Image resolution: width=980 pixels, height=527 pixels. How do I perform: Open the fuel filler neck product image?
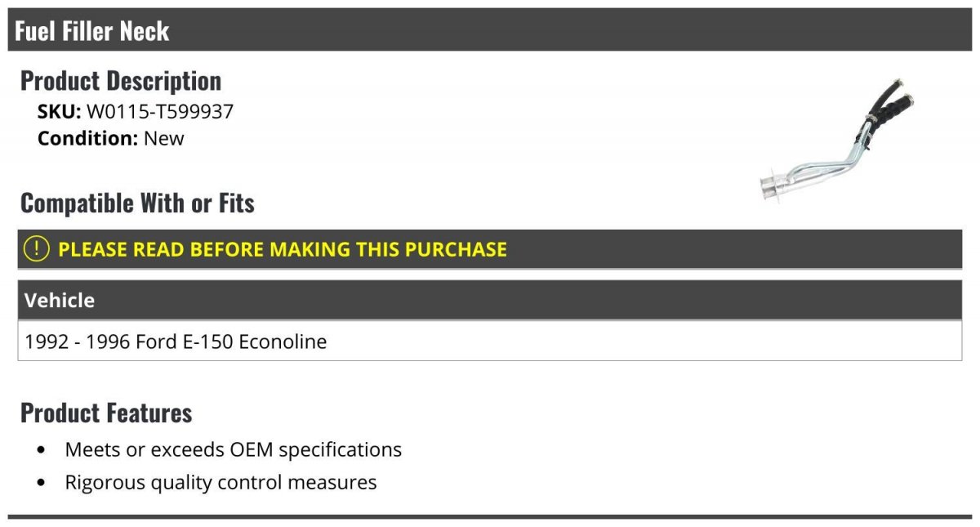coord(837,139)
